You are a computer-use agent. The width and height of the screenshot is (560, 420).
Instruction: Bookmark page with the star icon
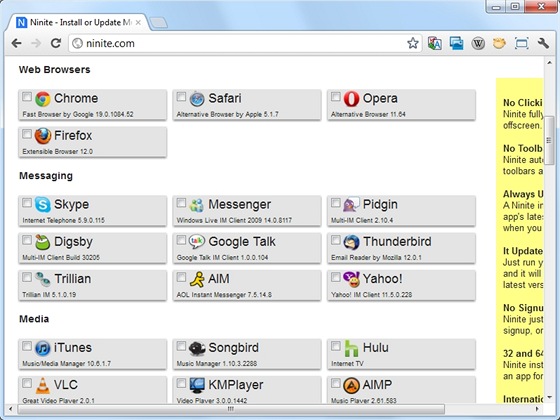412,44
